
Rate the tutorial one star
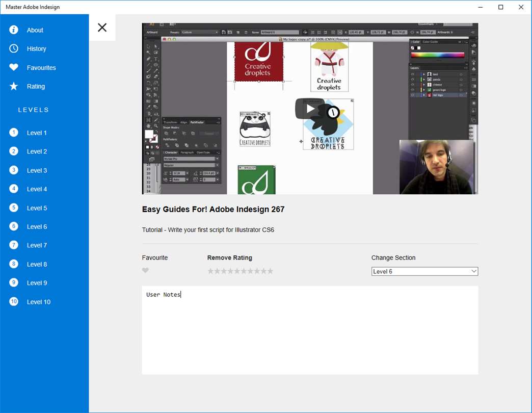210,271
